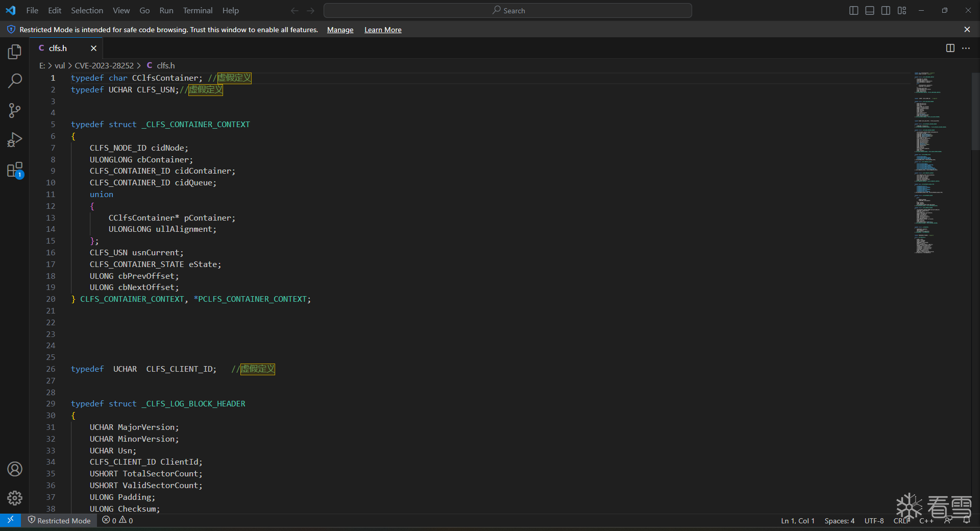Screen dimensions: 980x531
Task: Open the Go menu
Action: click(144, 10)
